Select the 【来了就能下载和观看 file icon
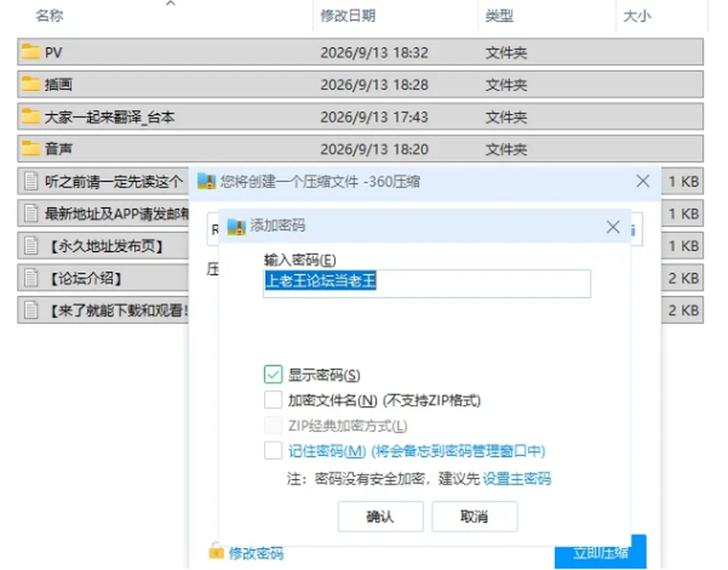 coord(31,310)
